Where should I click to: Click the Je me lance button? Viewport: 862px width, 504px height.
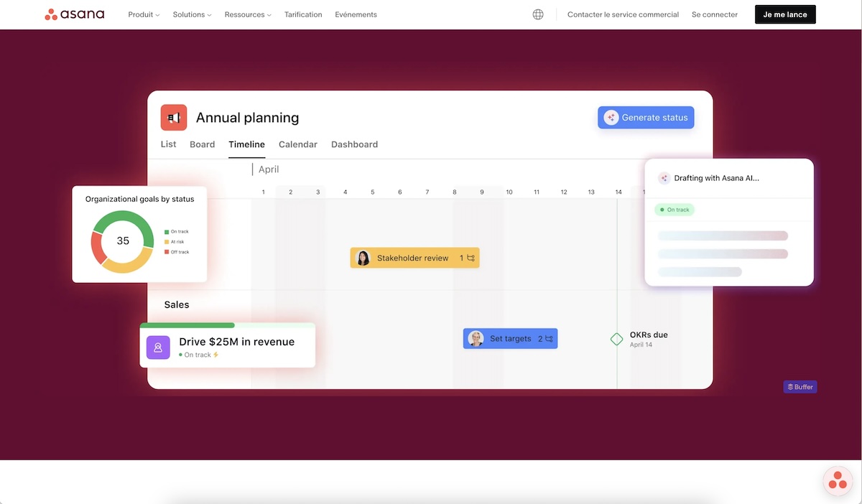point(785,14)
